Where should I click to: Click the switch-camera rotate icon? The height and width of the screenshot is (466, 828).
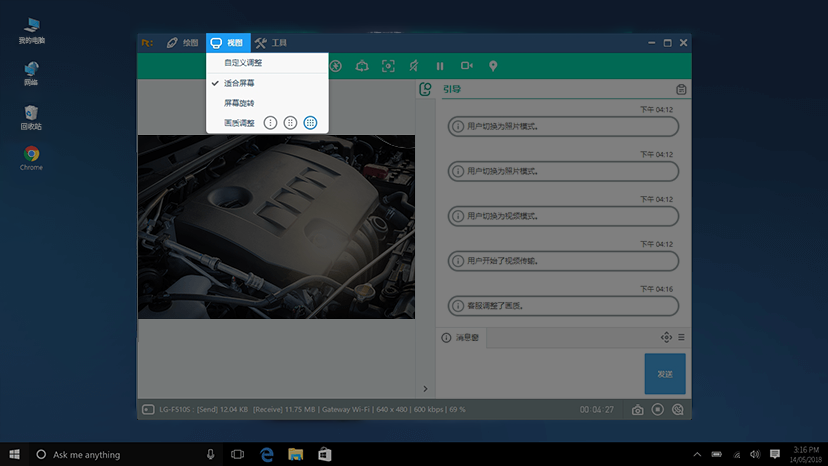(362, 66)
